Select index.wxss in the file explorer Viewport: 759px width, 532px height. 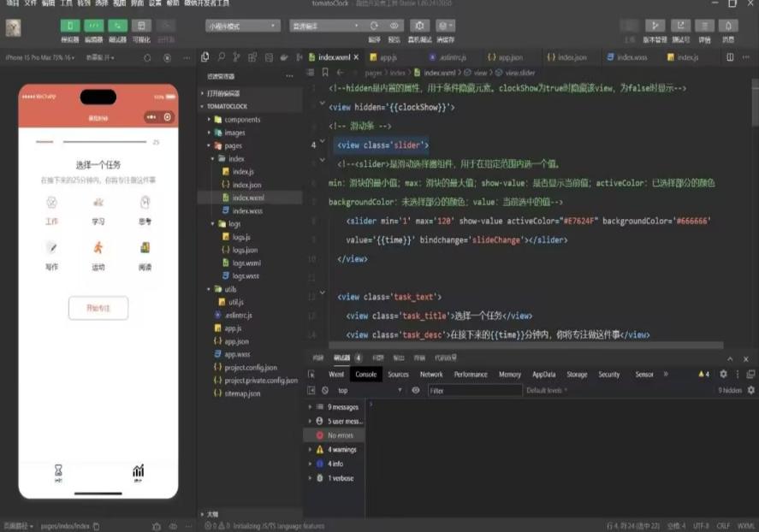[x=247, y=210]
